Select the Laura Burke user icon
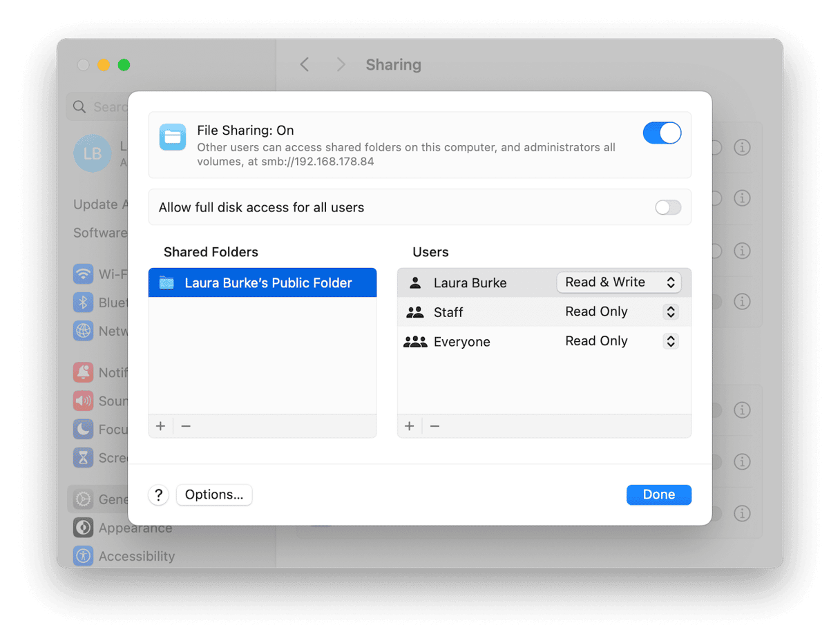Screen dimensions: 840x643 pyautogui.click(x=415, y=282)
